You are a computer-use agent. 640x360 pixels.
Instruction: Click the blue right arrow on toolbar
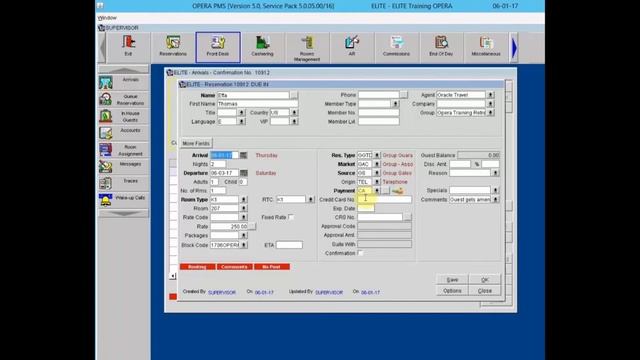[514, 48]
